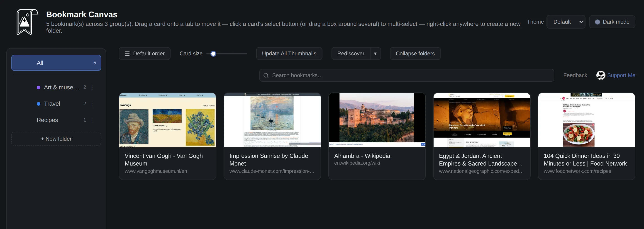Open the Recipes folder
This screenshot has width=644, height=229.
click(56, 120)
